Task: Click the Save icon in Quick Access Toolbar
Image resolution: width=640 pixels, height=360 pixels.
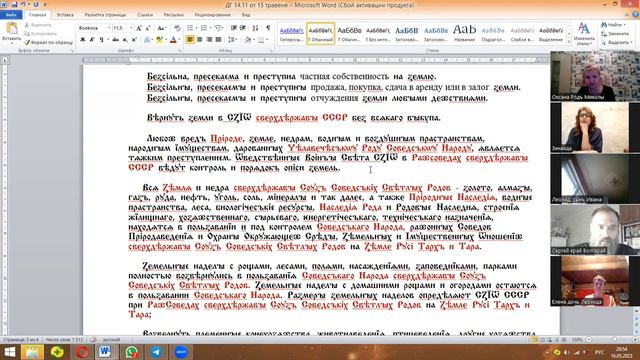Action: pyautogui.click(x=15, y=4)
